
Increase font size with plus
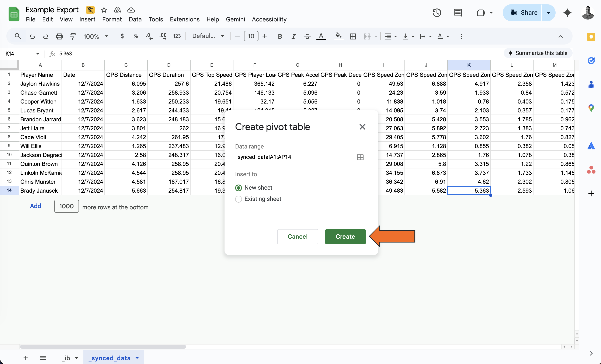pos(264,36)
